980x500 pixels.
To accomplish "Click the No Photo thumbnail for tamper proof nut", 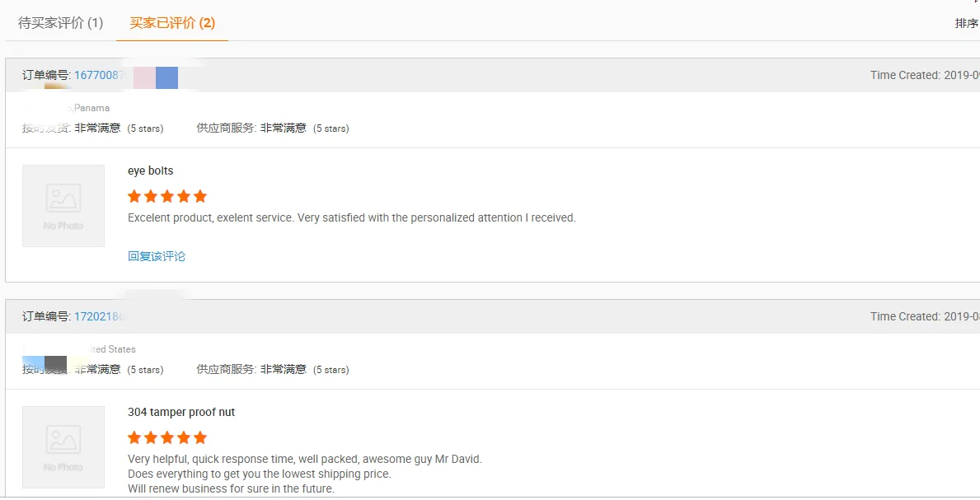I will click(63, 446).
